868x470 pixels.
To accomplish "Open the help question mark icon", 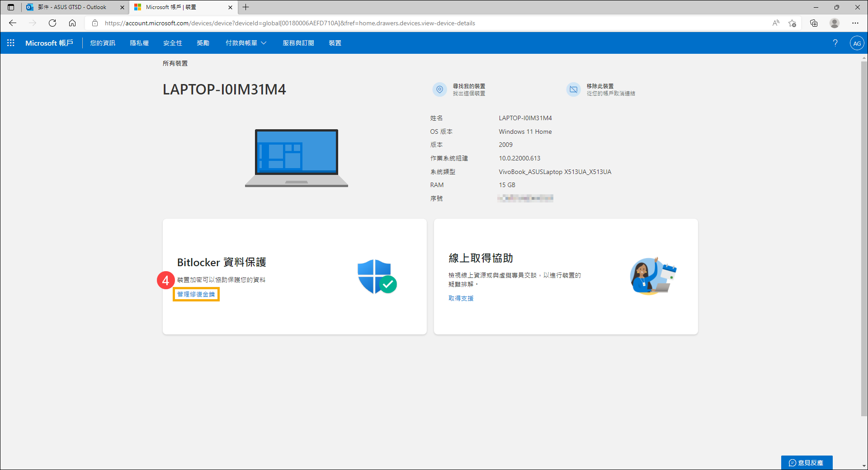I will (x=835, y=43).
